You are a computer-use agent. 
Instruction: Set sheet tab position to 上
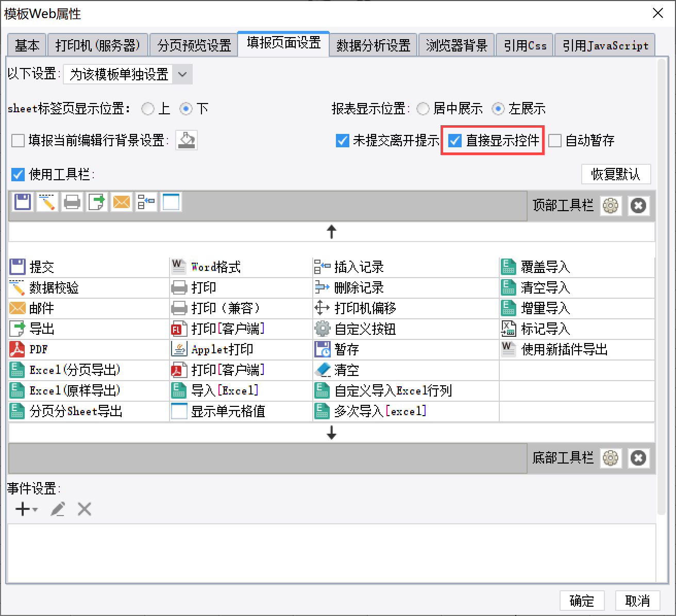[x=148, y=109]
